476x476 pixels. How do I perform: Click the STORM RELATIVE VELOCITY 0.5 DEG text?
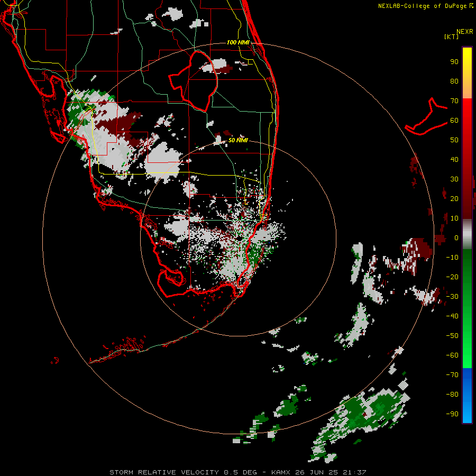183,472
